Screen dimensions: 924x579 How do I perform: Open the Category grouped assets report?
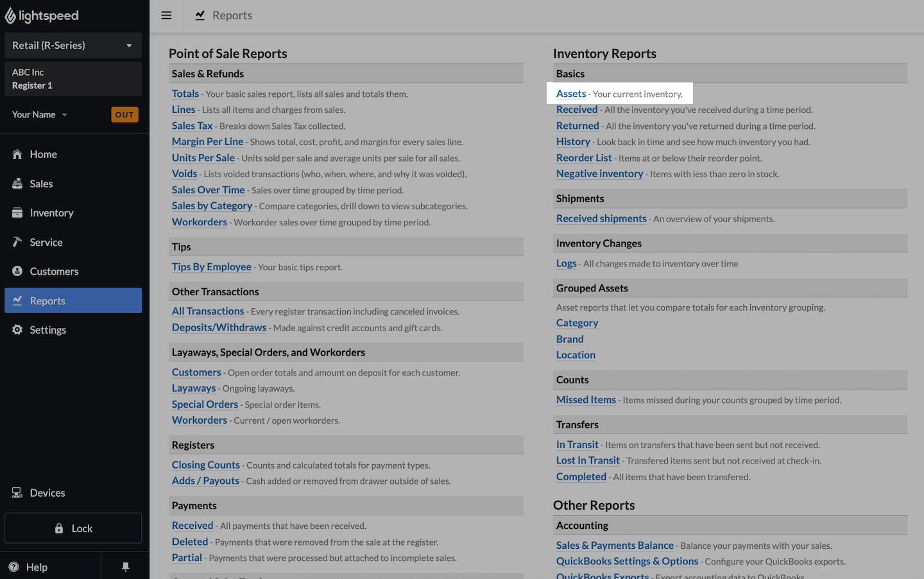[577, 323]
